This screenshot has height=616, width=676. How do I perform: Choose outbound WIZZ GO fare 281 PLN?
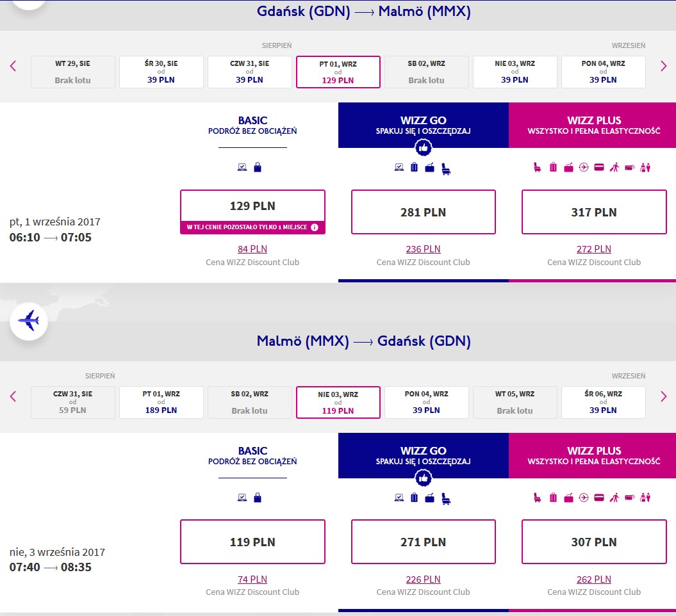point(424,212)
